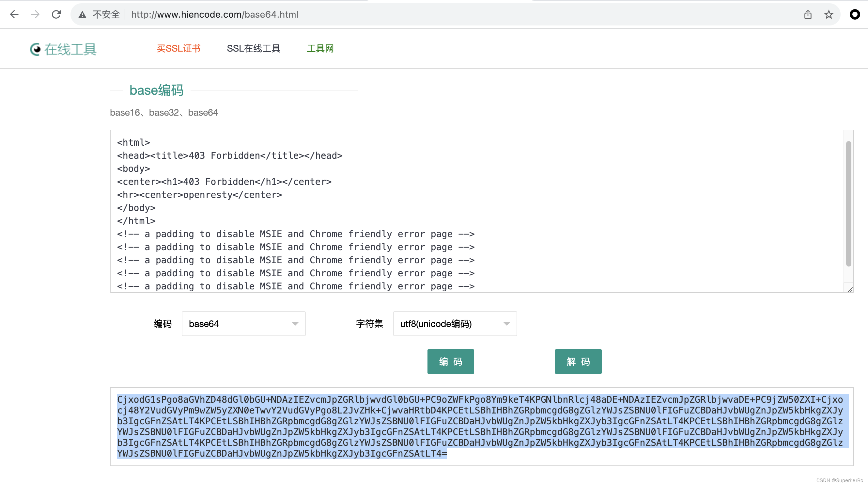Switch to the 买SSL证书 navigation item

coord(179,48)
